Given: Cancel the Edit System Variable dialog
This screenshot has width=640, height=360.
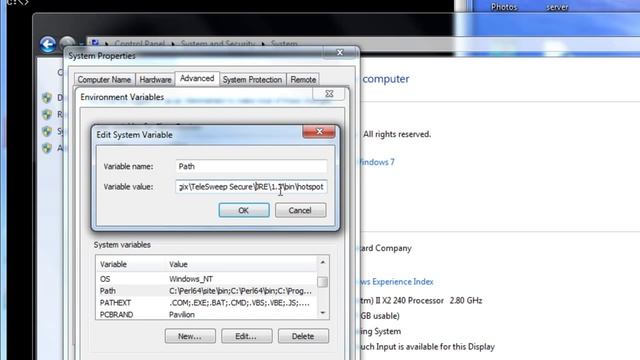Looking at the screenshot, I should [300, 210].
